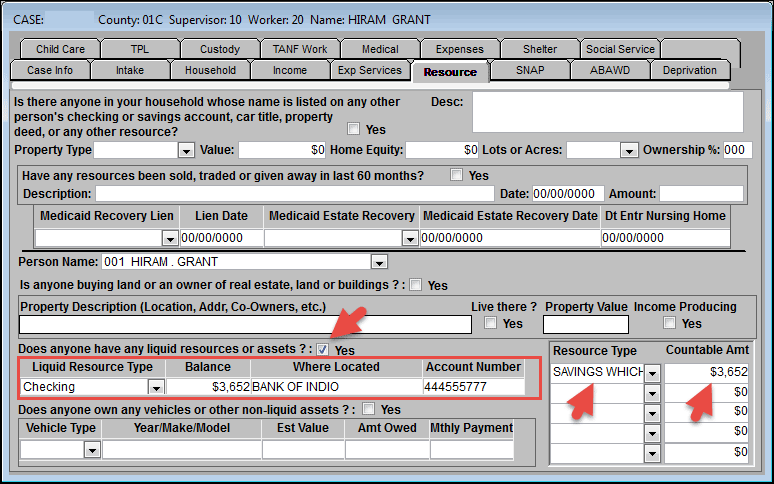Expand the Vehicle Type dropdown
This screenshot has width=774, height=484.
92,450
